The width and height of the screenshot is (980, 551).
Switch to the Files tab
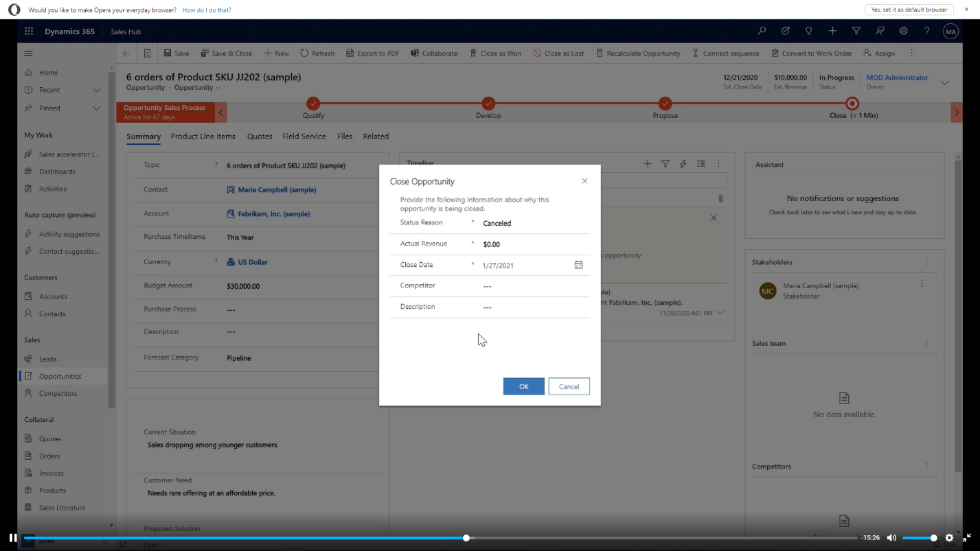345,137
